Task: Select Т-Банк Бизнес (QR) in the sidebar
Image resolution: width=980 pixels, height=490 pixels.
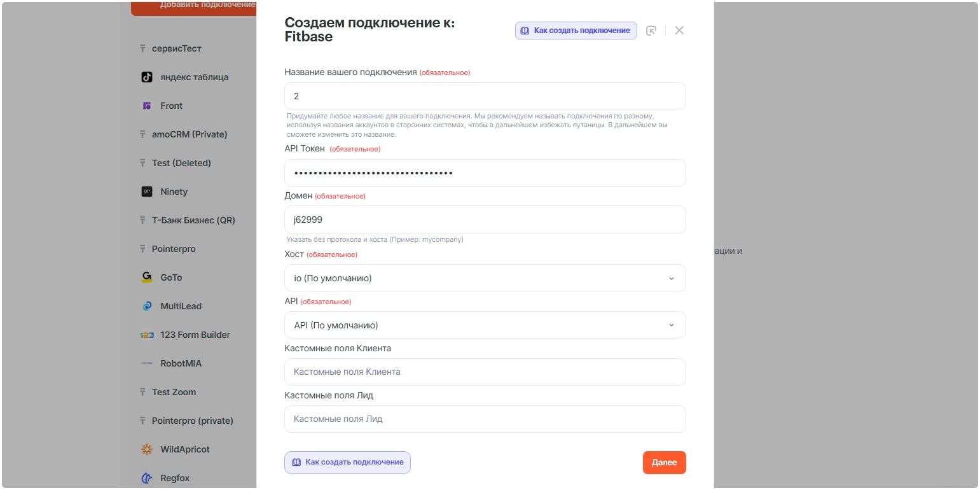Action: [x=193, y=220]
